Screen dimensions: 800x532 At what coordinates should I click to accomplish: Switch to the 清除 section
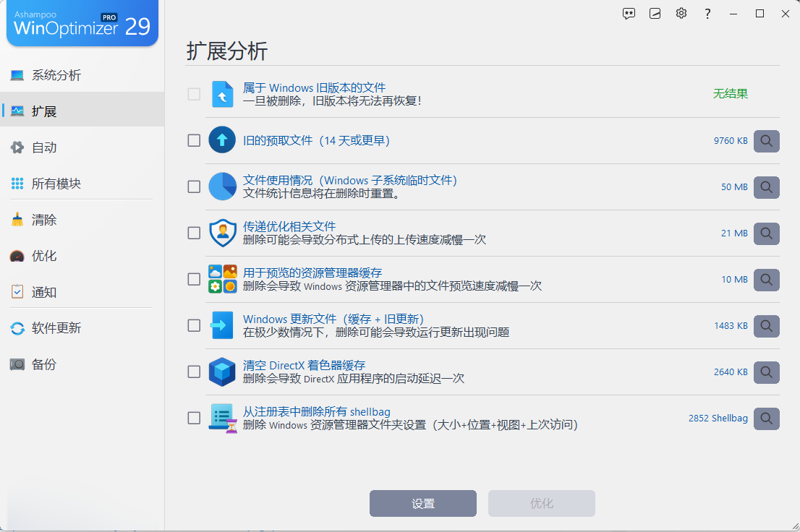[82, 220]
